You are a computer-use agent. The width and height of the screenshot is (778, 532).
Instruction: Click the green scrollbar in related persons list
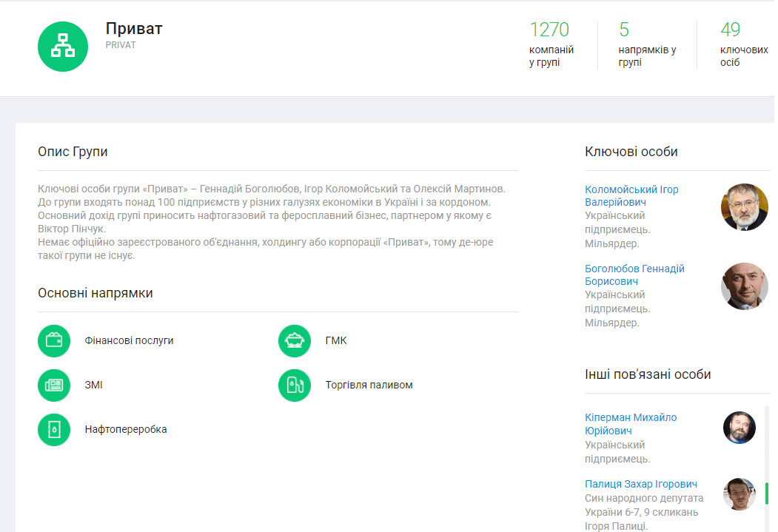click(766, 493)
